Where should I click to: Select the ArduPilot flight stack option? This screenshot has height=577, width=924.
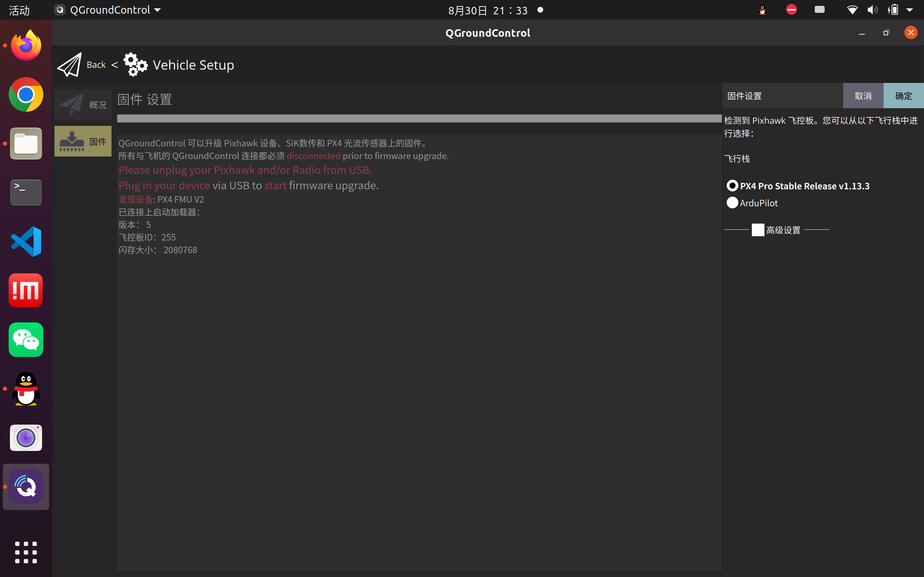tap(732, 203)
